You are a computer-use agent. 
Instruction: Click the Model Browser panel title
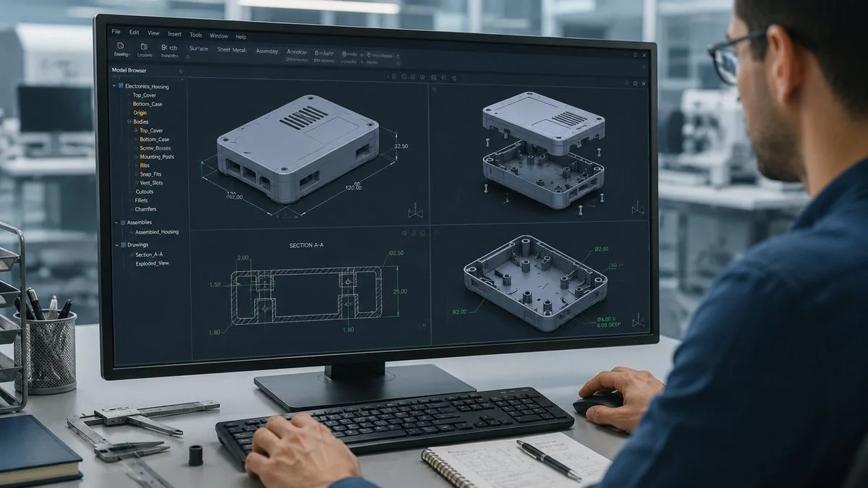(129, 70)
